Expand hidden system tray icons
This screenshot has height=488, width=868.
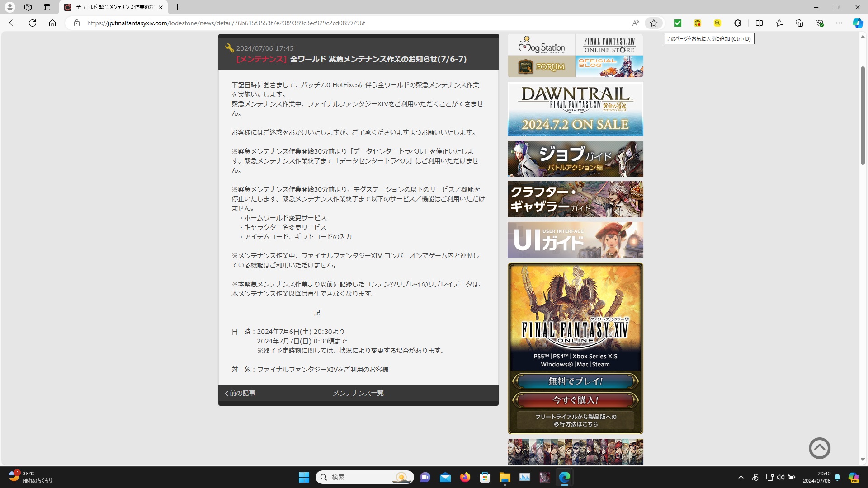pos(741,477)
